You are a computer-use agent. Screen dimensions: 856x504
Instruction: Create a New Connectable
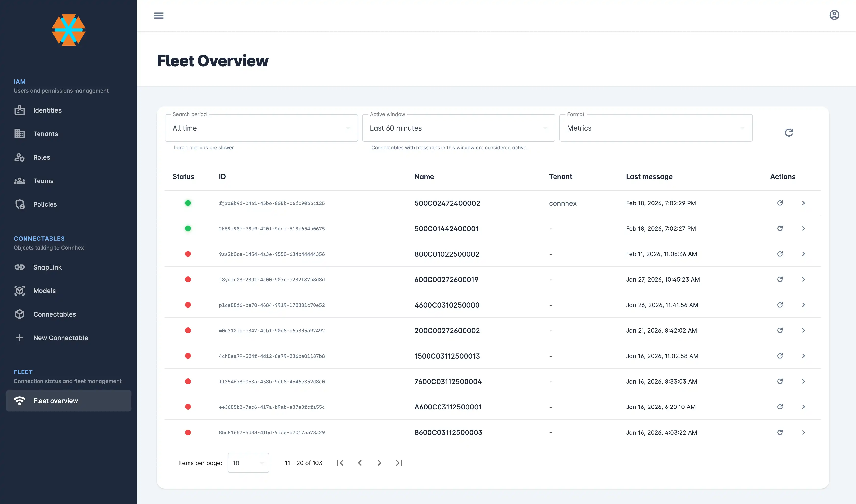(x=60, y=337)
